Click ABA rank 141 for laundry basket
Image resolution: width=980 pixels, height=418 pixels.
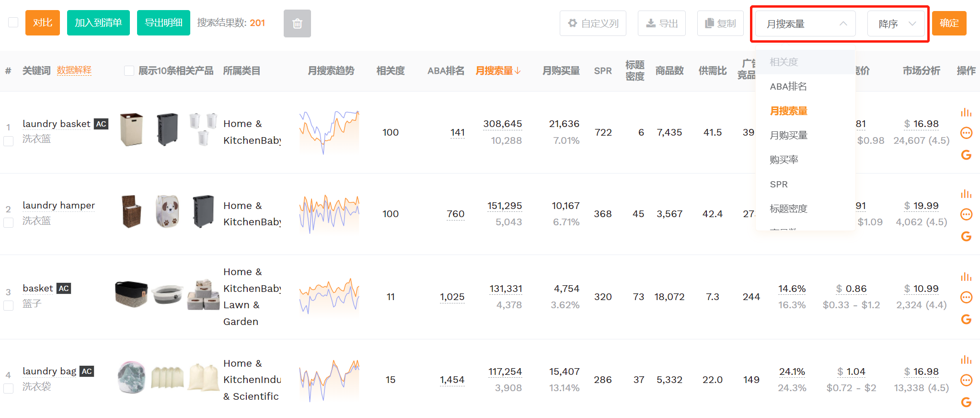458,132
